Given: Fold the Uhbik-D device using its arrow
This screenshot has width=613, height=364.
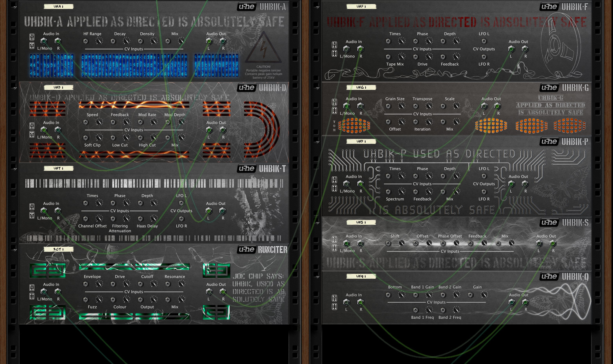Looking at the screenshot, I should coord(15,88).
